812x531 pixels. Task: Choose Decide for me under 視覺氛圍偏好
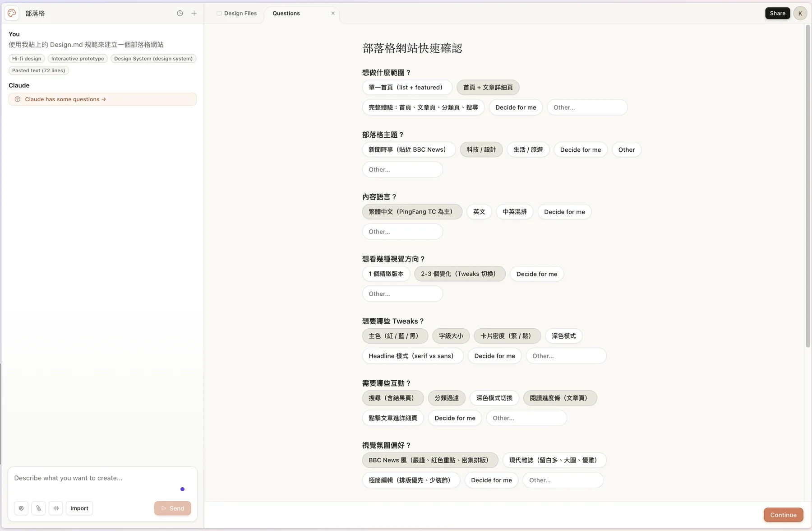[491, 480]
